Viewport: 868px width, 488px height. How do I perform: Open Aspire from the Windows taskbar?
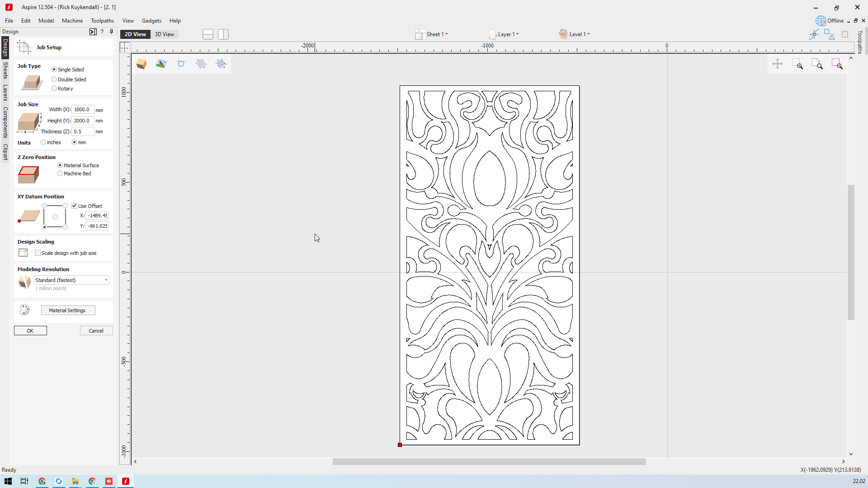(x=126, y=481)
